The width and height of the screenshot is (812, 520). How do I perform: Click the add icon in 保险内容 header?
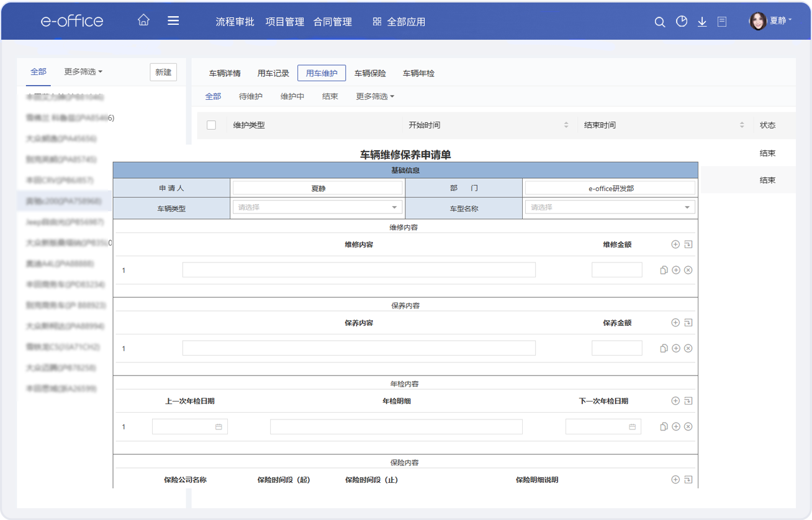pyautogui.click(x=675, y=479)
